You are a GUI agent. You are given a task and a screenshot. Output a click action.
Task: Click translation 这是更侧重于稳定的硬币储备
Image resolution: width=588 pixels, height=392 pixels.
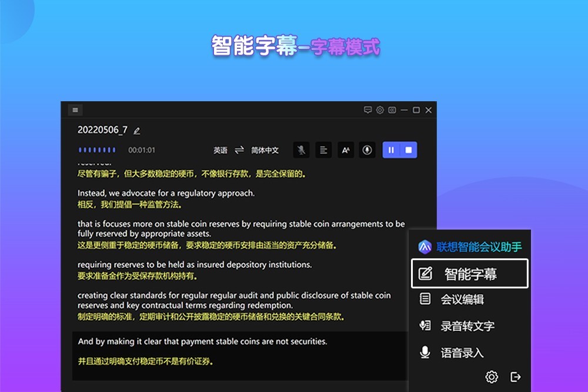207,245
